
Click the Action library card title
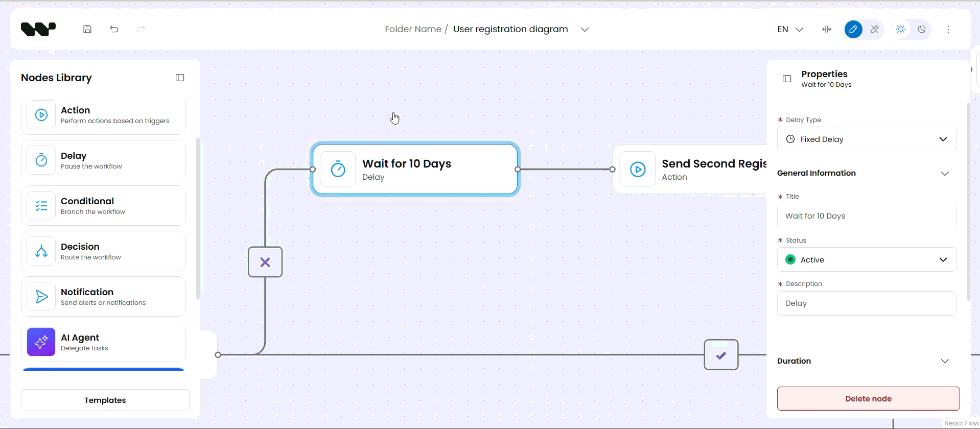75,110
